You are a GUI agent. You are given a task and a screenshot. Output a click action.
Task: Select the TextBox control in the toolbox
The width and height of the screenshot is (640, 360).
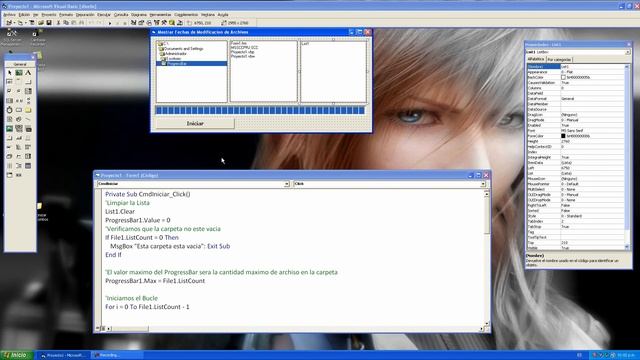9,82
